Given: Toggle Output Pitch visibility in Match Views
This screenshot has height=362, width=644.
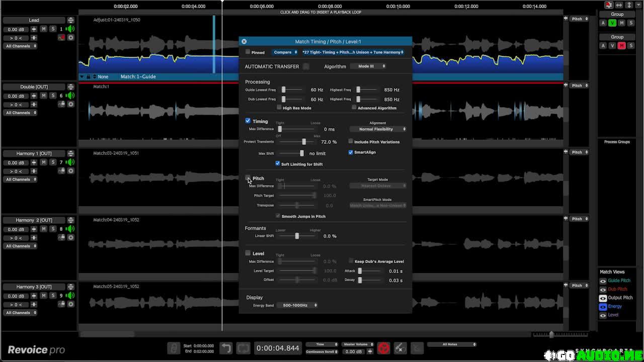Looking at the screenshot, I should click(603, 298).
